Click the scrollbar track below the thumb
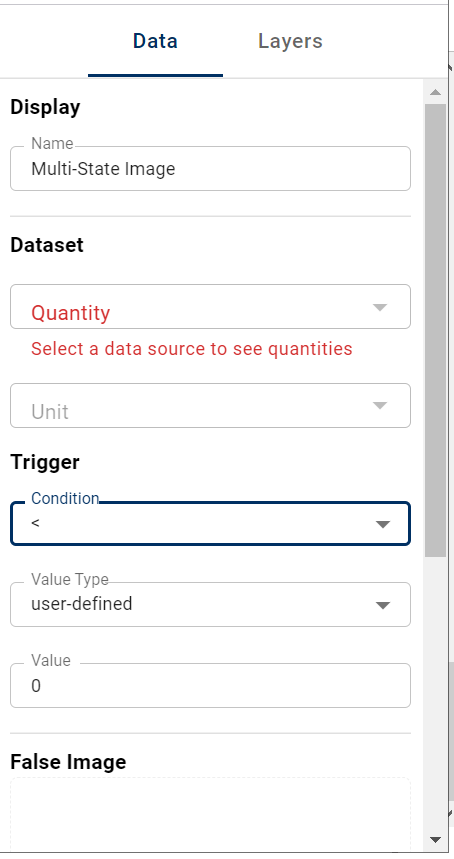Viewport: 454px width, 859px height. (x=436, y=693)
